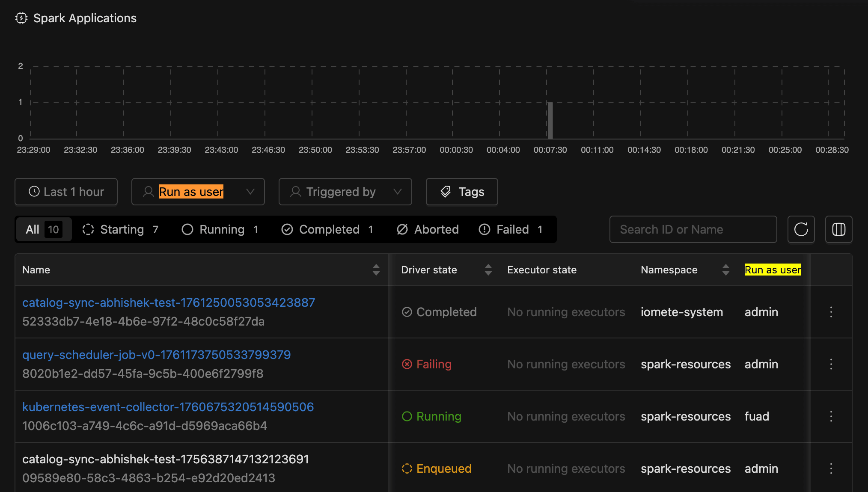
Task: Filter by Running status
Action: 220,229
